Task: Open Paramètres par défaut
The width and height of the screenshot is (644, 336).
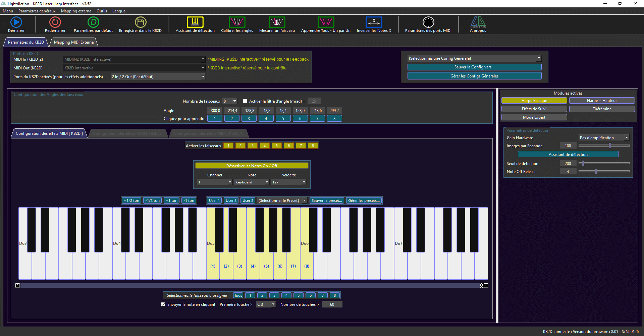Action: tap(93, 22)
